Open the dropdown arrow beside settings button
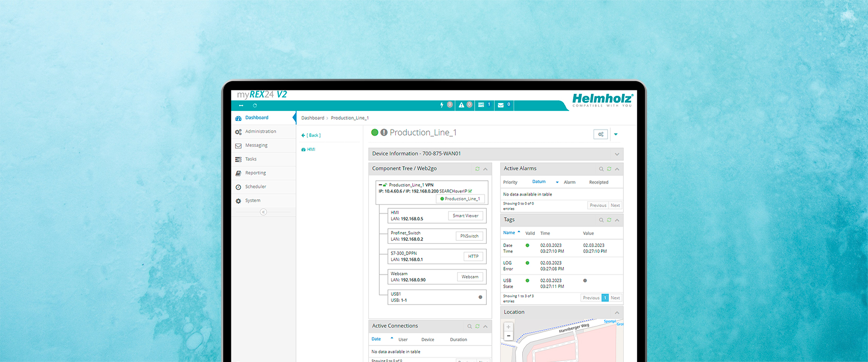 click(616, 134)
